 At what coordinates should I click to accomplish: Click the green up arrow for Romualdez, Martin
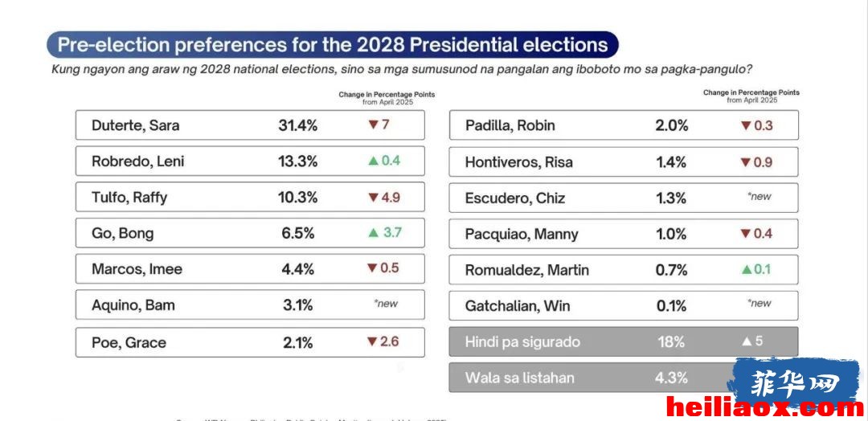tap(747, 269)
